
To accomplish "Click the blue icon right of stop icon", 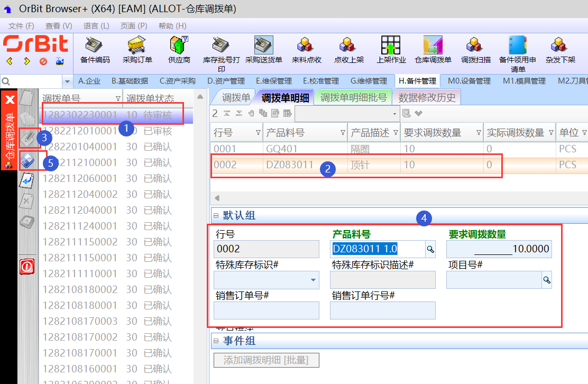I will click(60, 61).
